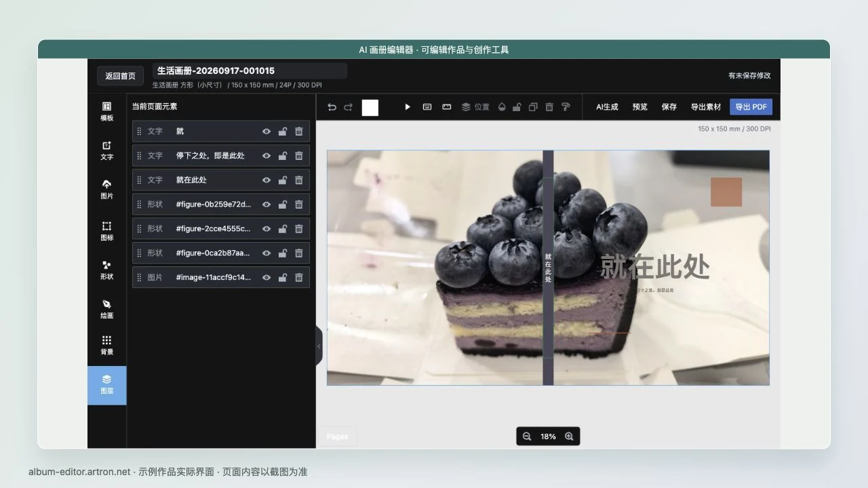
Task: Open the Pages panel button
Action: coord(337,436)
